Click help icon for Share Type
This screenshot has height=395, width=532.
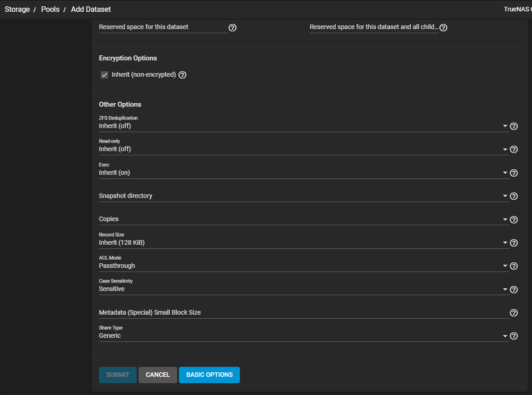click(514, 336)
